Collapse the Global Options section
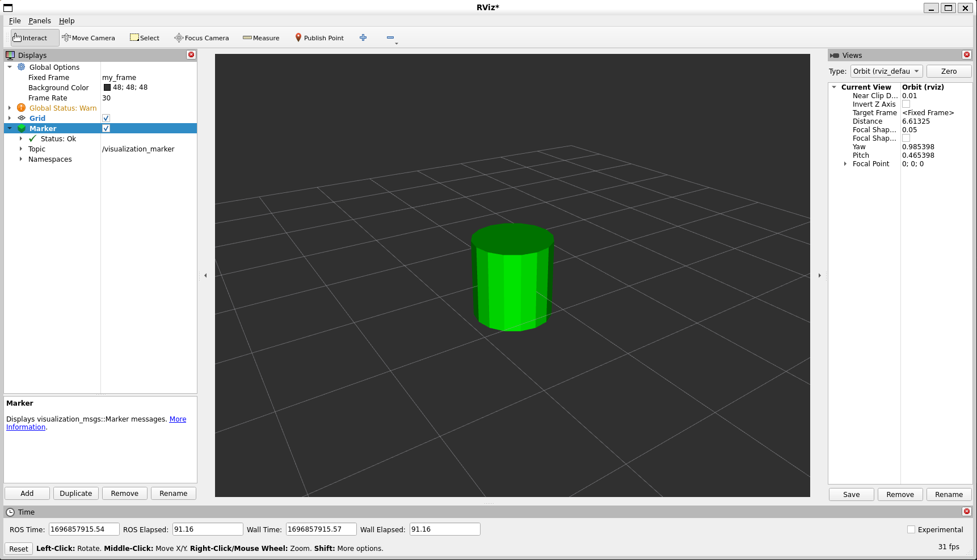This screenshot has width=977, height=560. point(9,67)
